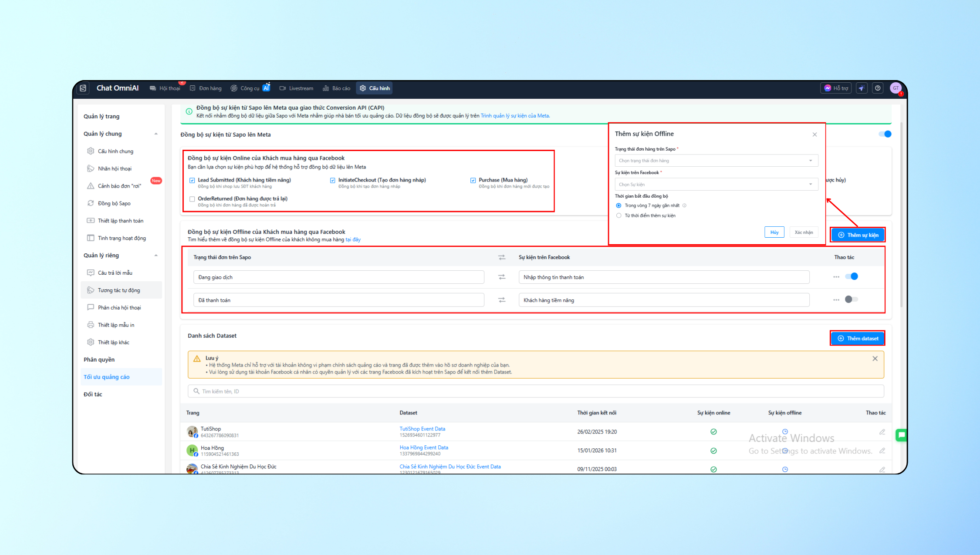Click the Thêm dataset button
980x555 pixels.
[x=857, y=338]
